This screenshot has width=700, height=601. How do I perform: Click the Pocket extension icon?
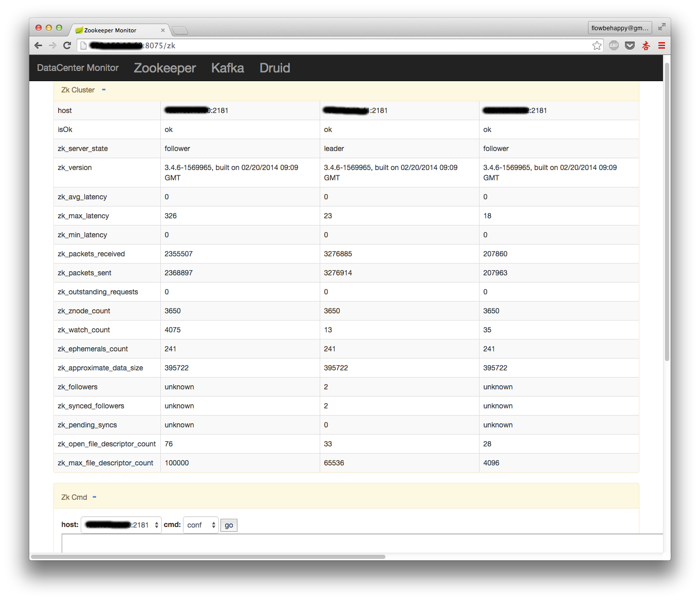point(630,46)
